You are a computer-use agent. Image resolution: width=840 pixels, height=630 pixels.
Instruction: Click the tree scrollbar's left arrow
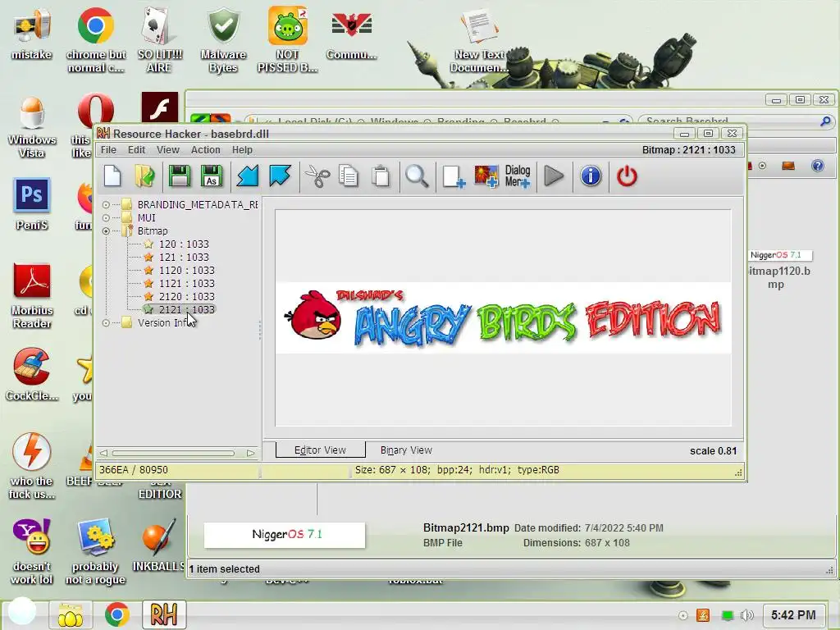pyautogui.click(x=103, y=453)
